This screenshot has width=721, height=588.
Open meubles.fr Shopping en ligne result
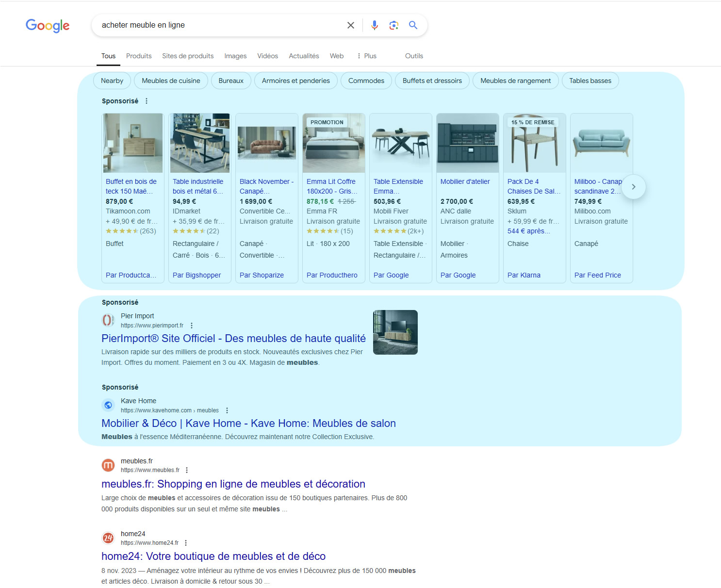[x=233, y=484]
